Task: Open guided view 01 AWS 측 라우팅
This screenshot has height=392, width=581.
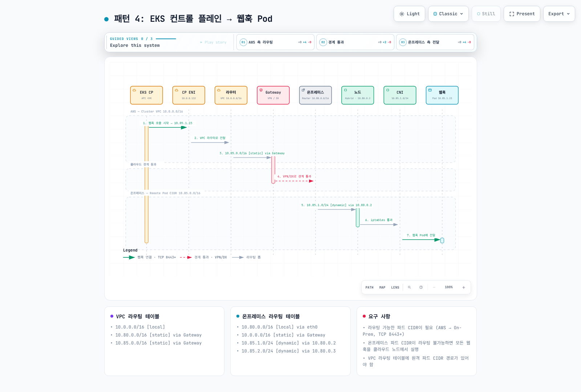Action: click(275, 42)
